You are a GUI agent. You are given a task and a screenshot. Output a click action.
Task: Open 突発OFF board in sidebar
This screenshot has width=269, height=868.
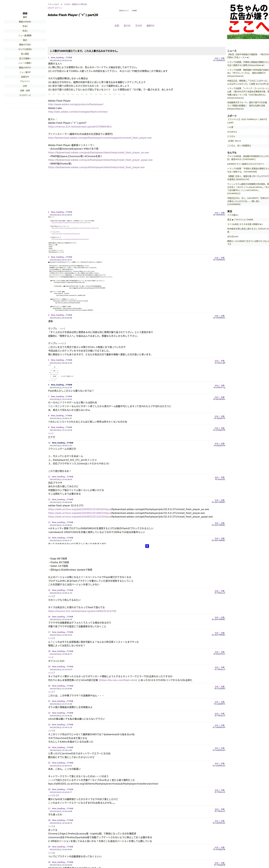25,77
